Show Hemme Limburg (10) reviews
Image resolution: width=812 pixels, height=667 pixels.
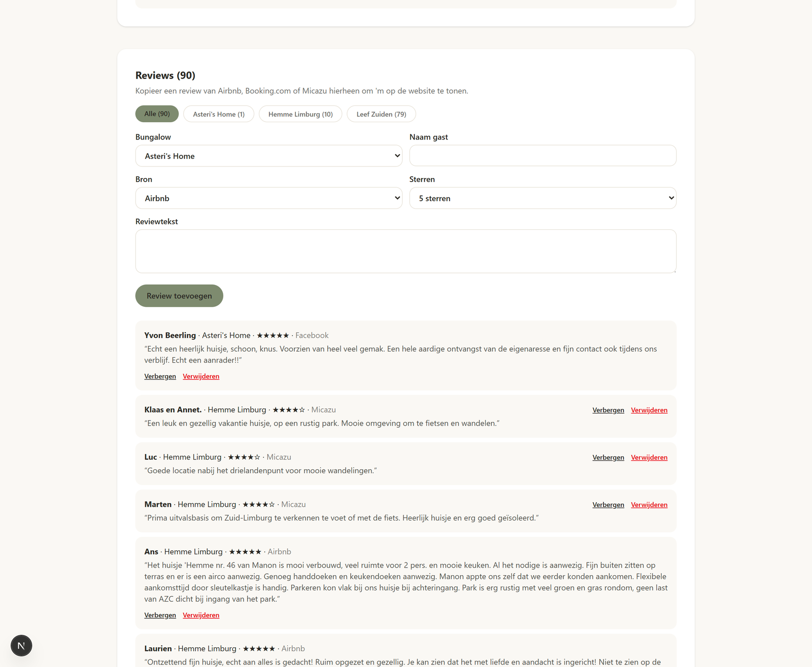[x=300, y=114]
